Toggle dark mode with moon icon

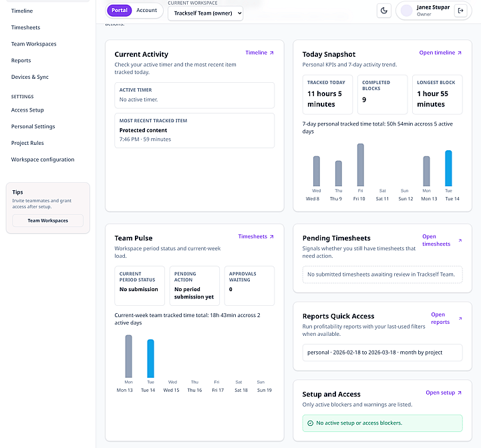click(x=383, y=11)
